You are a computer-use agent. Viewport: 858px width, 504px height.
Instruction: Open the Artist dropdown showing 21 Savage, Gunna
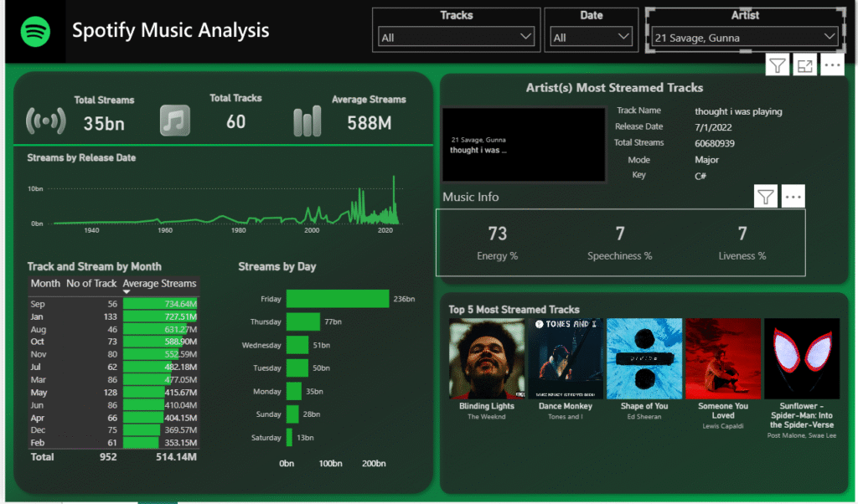click(x=745, y=37)
